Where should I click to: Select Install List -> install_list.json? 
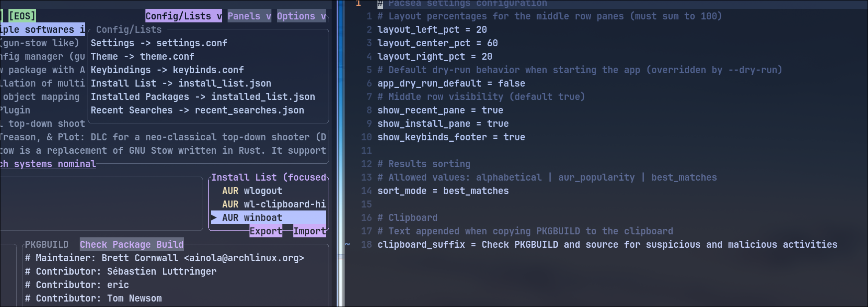click(181, 84)
